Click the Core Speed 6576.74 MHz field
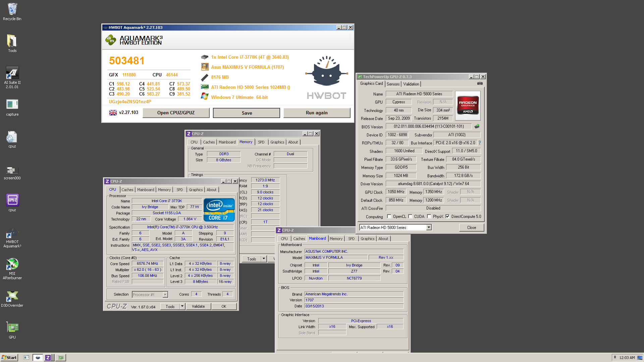 [x=148, y=264]
